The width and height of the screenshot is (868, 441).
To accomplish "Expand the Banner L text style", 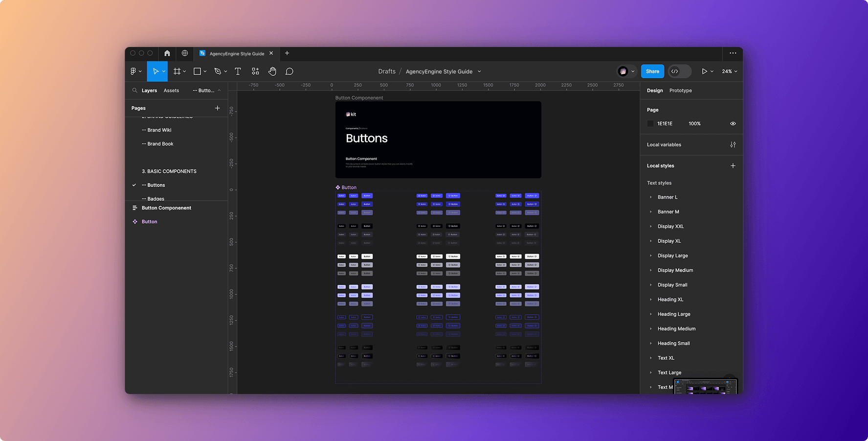I will 651,197.
